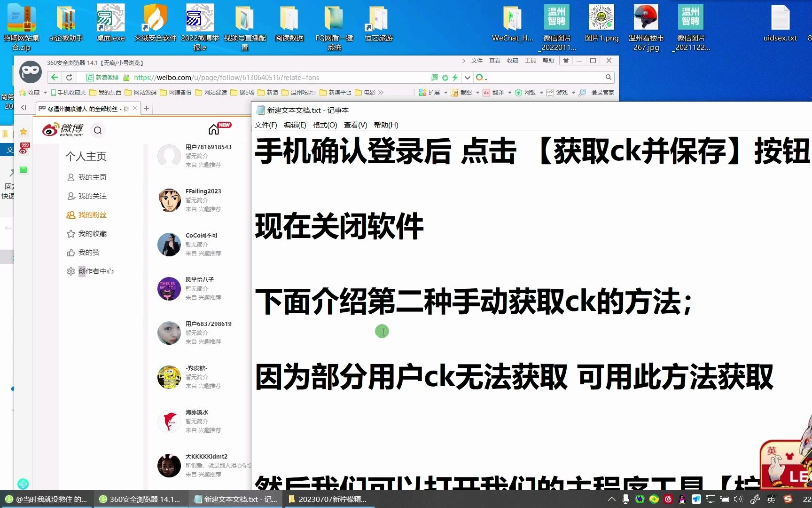The height and width of the screenshot is (508, 812).
Task: Open the 手机收藏夹 bookmark
Action: pos(69,93)
